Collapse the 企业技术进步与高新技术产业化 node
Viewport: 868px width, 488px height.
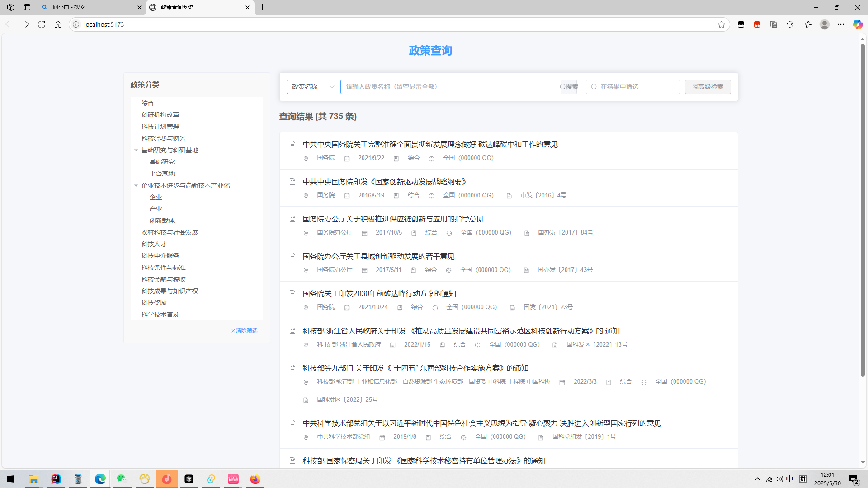(x=136, y=185)
